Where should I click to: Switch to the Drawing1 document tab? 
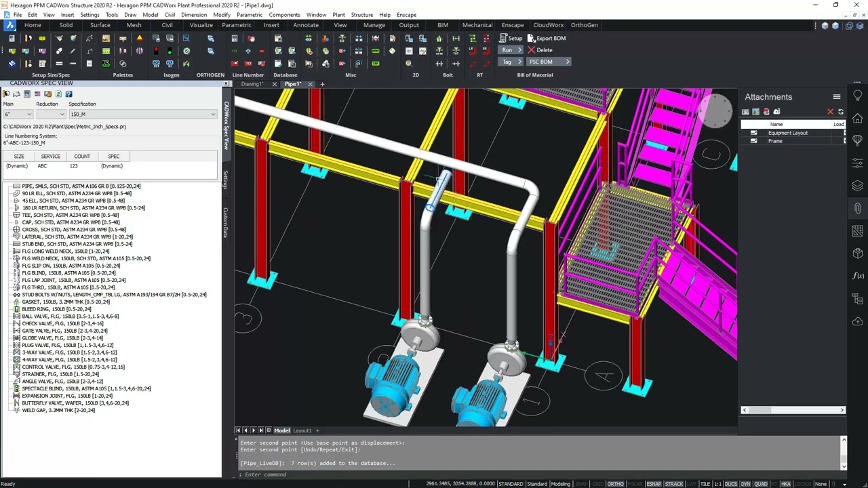tap(252, 84)
